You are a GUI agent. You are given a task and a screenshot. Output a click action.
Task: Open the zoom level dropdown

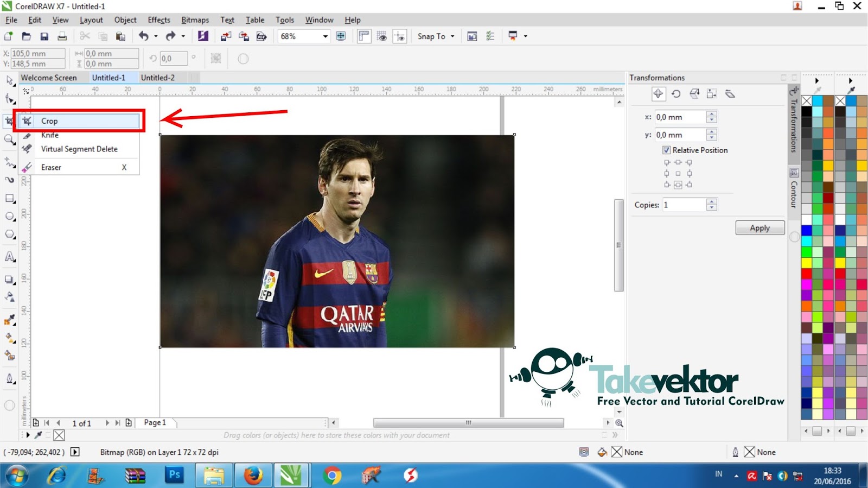325,36
